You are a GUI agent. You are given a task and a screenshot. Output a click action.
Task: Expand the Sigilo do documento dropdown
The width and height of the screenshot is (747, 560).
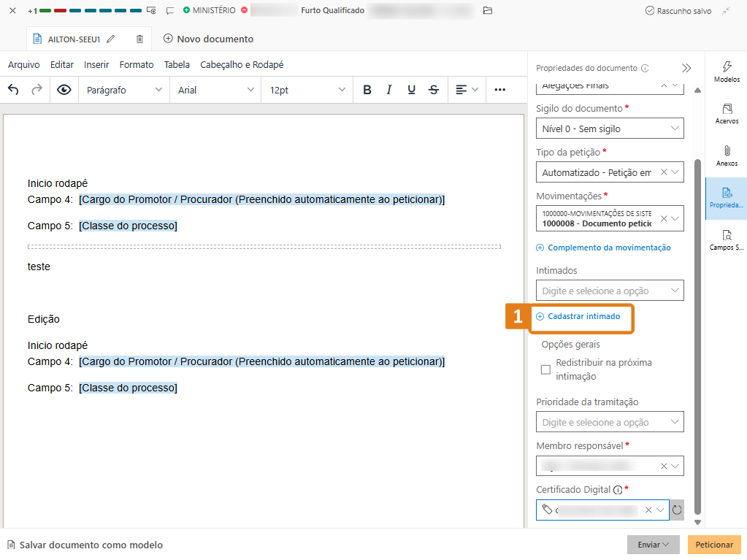(x=610, y=129)
